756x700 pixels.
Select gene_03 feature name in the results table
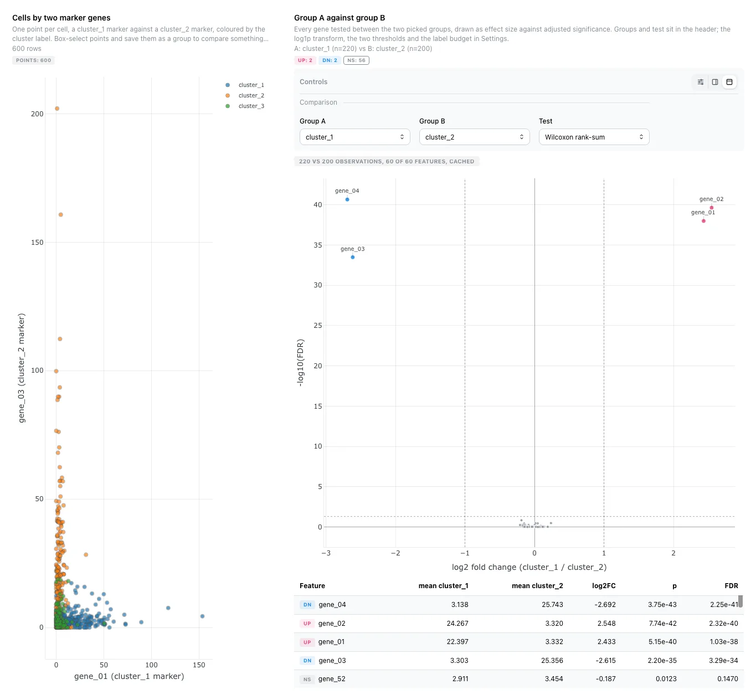click(332, 661)
